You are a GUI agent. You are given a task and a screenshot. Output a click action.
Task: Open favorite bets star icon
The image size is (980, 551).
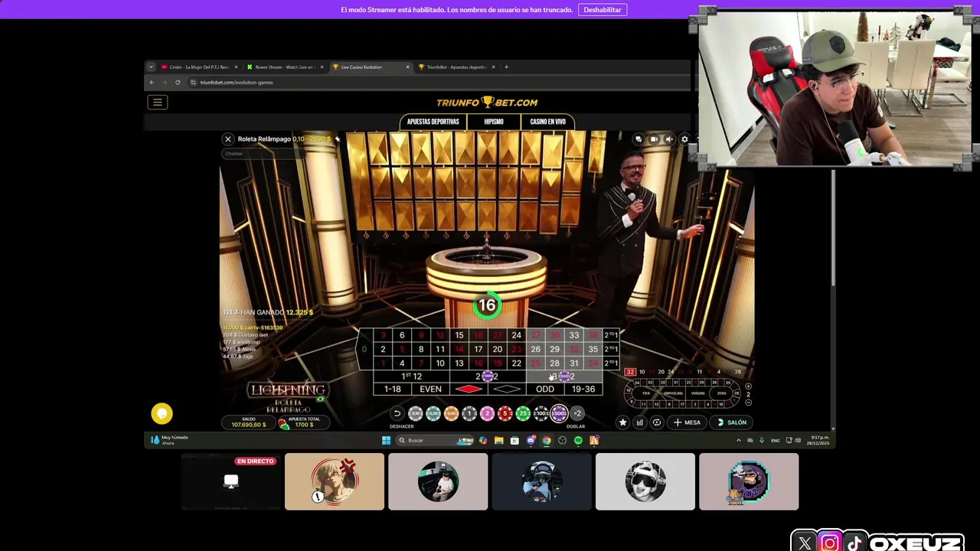pos(622,422)
